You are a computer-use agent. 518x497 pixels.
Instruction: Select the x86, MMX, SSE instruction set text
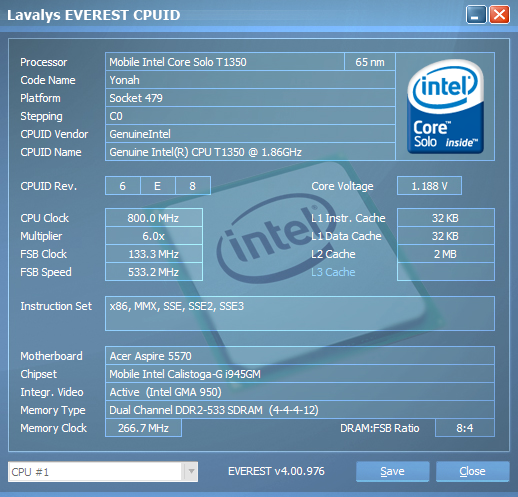177,306
